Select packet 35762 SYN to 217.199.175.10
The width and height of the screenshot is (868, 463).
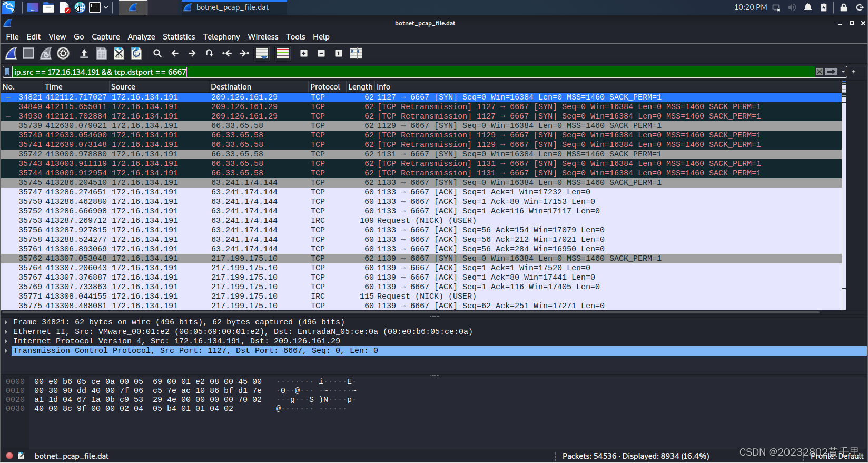(421, 259)
